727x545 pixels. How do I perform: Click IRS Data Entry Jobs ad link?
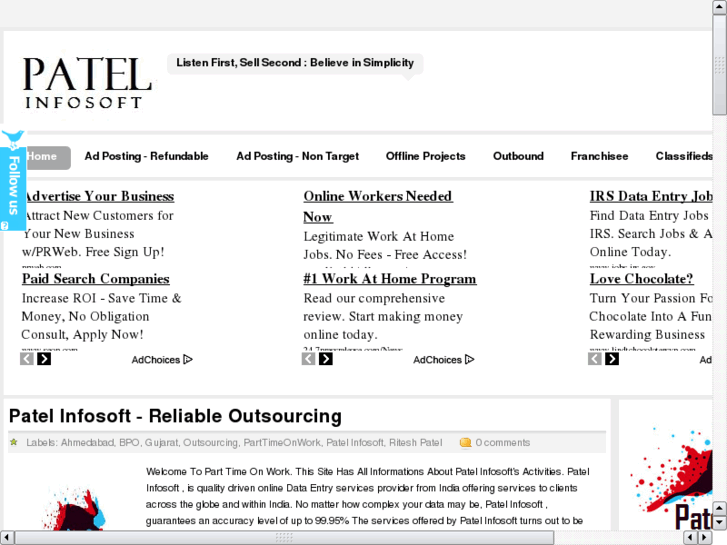651,196
